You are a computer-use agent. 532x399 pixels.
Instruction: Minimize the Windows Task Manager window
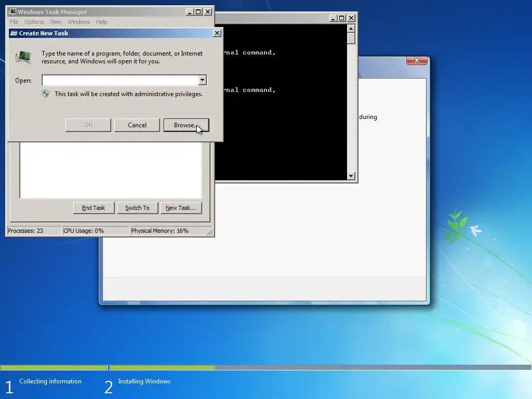click(190, 12)
